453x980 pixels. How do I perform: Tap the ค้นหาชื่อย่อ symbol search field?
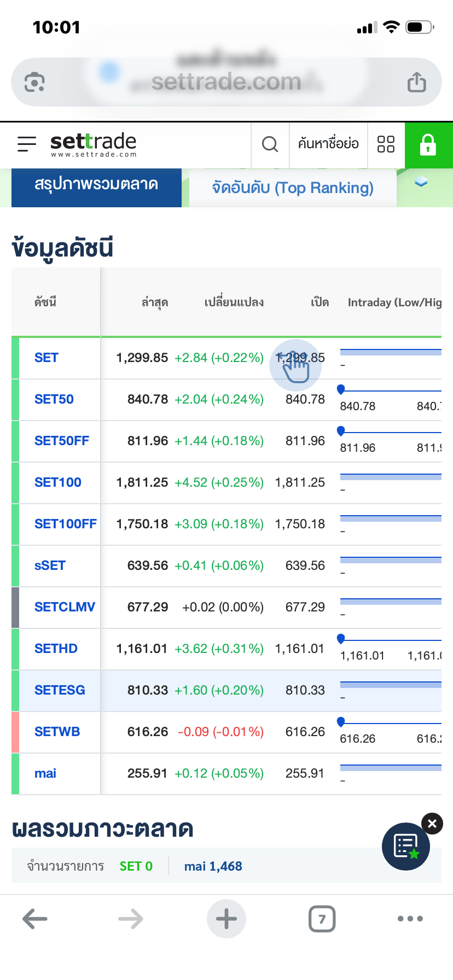328,144
